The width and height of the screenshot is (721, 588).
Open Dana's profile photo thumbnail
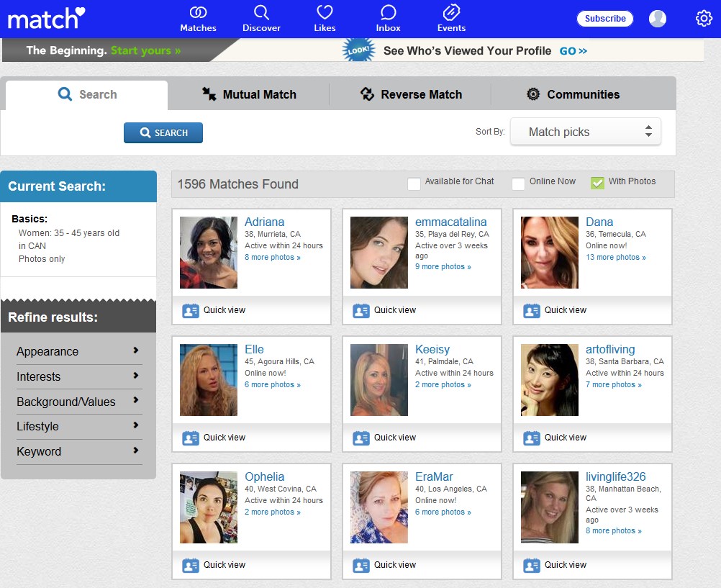[x=550, y=253]
